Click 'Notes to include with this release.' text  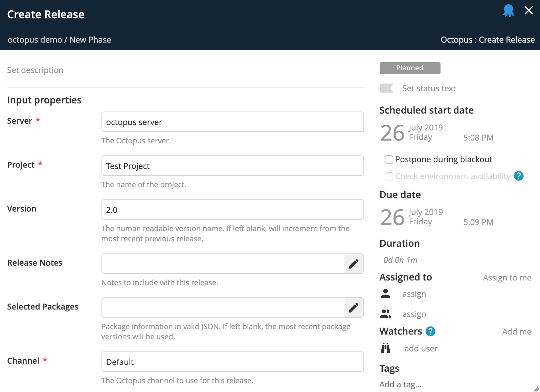(160, 283)
